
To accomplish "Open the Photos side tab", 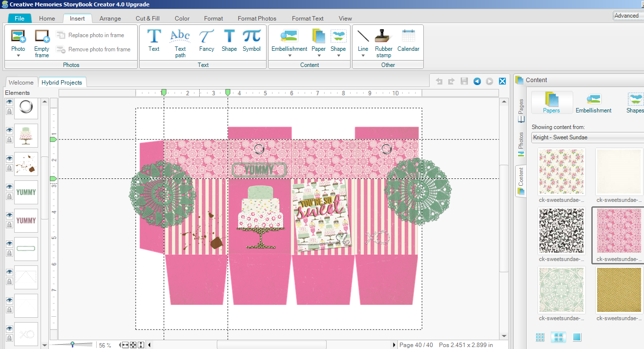I will (x=521, y=144).
